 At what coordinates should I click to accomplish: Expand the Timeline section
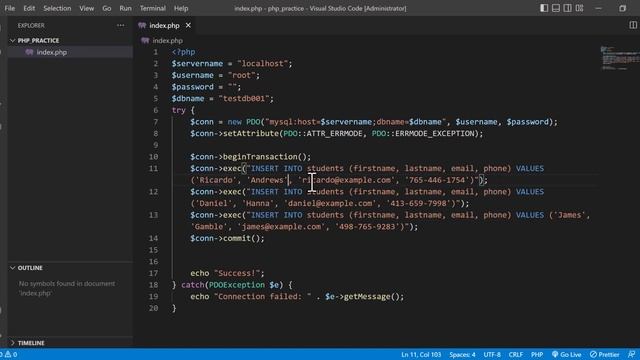tap(31, 343)
